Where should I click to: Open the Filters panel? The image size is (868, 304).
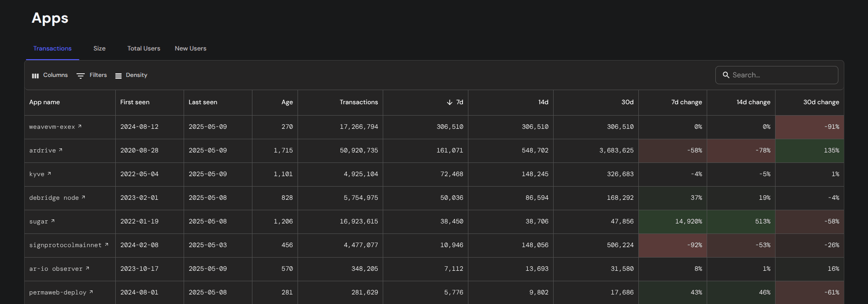tap(92, 75)
